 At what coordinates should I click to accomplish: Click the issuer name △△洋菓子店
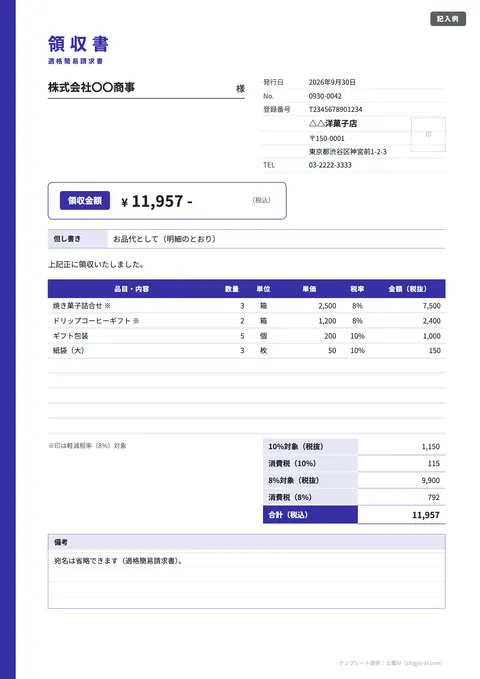[x=333, y=123]
